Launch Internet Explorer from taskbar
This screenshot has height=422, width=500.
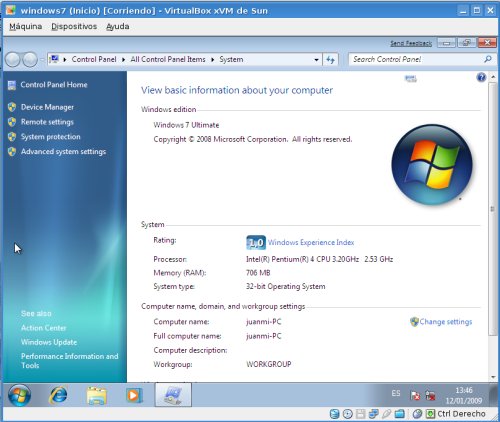[x=58, y=396]
